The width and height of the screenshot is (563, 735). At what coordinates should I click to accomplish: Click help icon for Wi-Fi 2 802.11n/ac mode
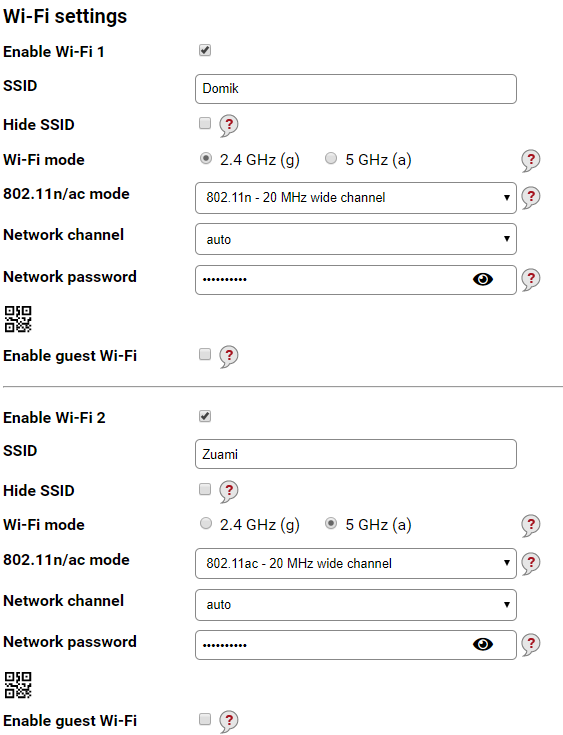[531, 563]
